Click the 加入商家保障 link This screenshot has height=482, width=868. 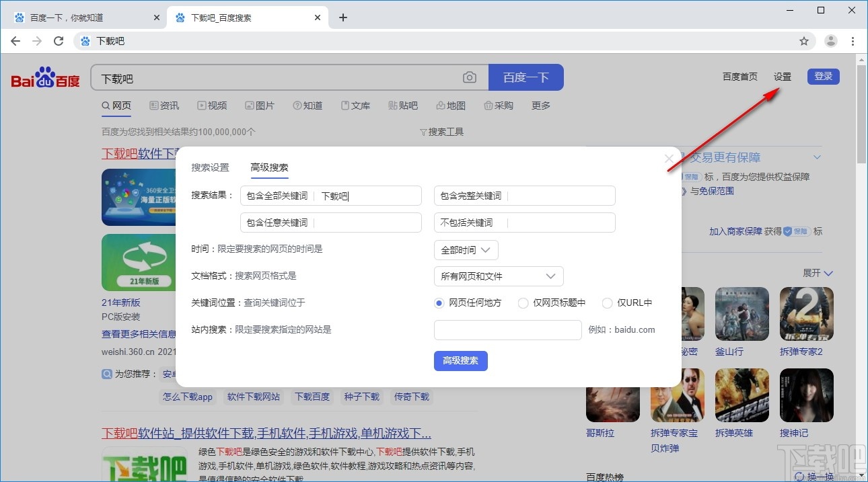(735, 231)
